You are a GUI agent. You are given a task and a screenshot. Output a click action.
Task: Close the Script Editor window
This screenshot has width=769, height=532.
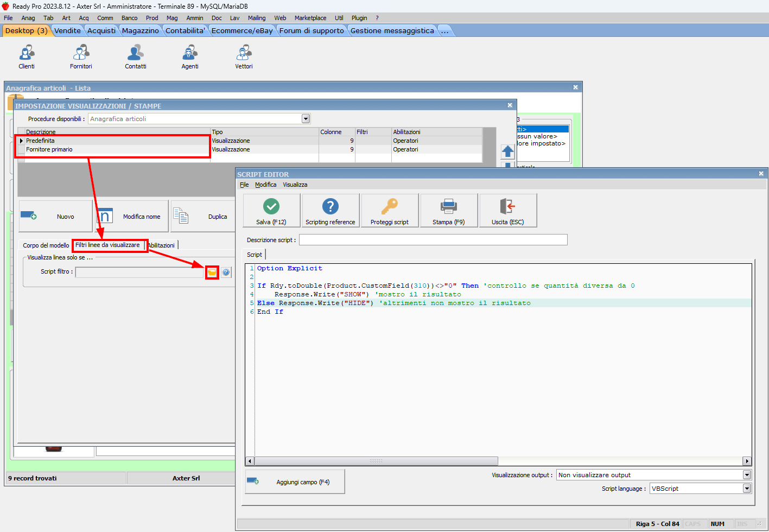coord(761,174)
